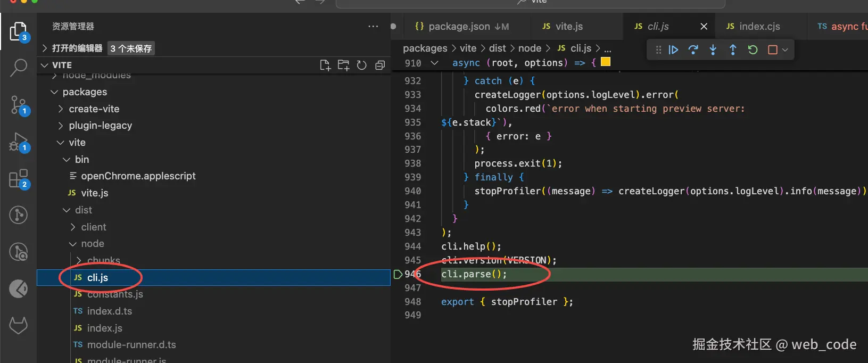
Task: Step out in the debug toolbar
Action: 733,49
